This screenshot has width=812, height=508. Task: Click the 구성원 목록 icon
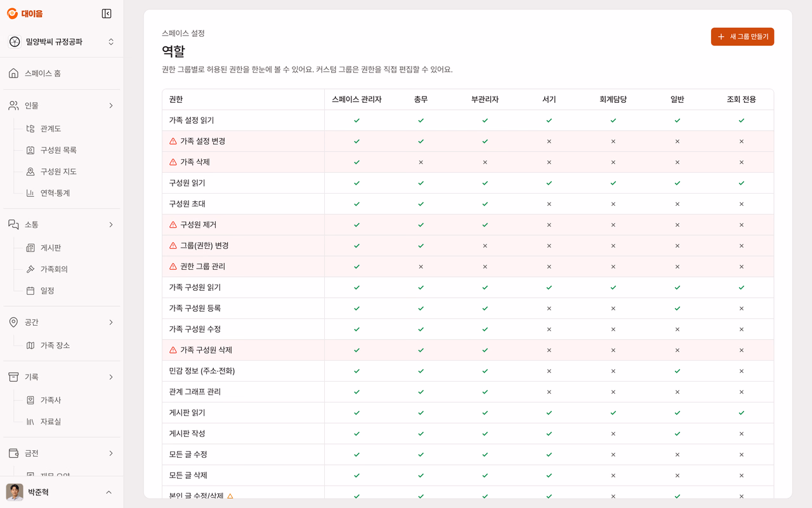pos(30,150)
